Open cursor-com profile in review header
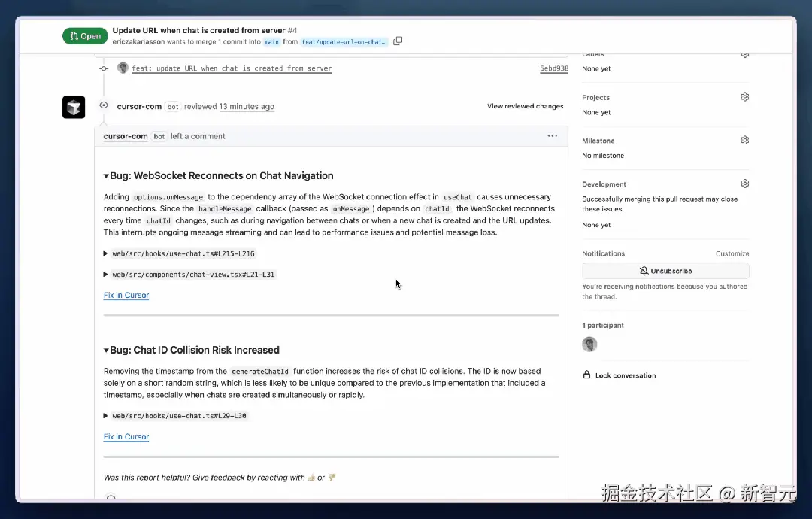This screenshot has height=519, width=812. 139,106
